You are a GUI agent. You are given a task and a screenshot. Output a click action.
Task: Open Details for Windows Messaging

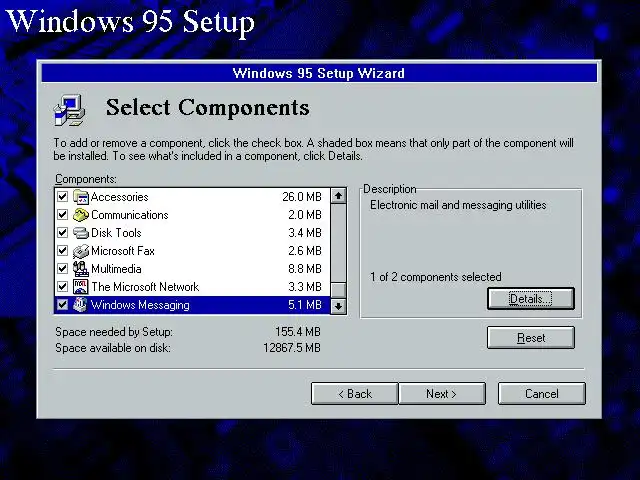coord(531,299)
